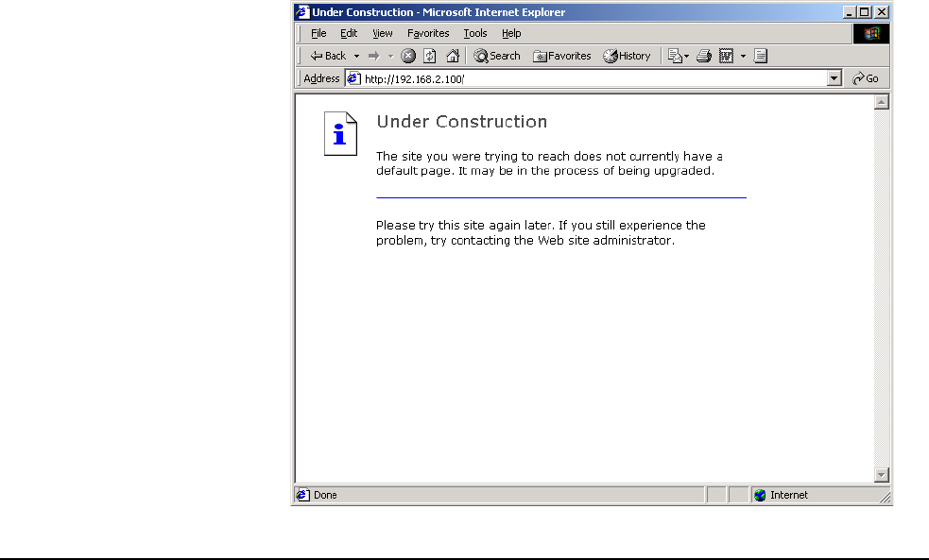Click the IE icon in status bar
929x560 pixels.
302,495
